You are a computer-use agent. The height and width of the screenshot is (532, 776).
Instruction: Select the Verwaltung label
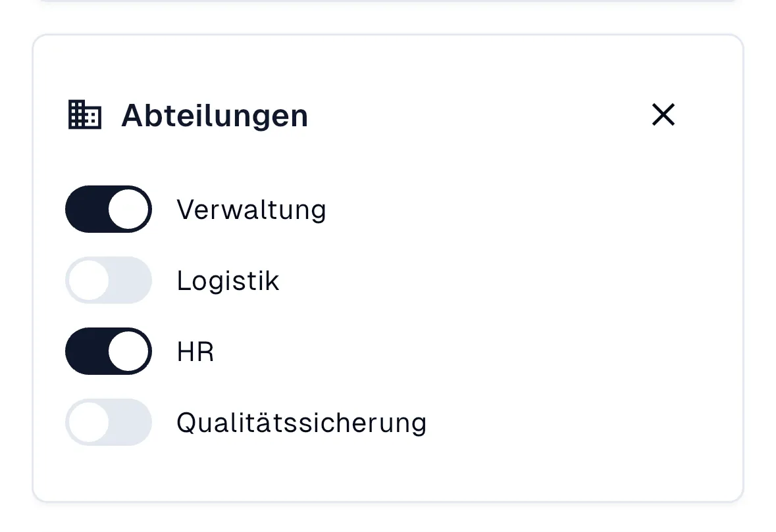click(251, 209)
